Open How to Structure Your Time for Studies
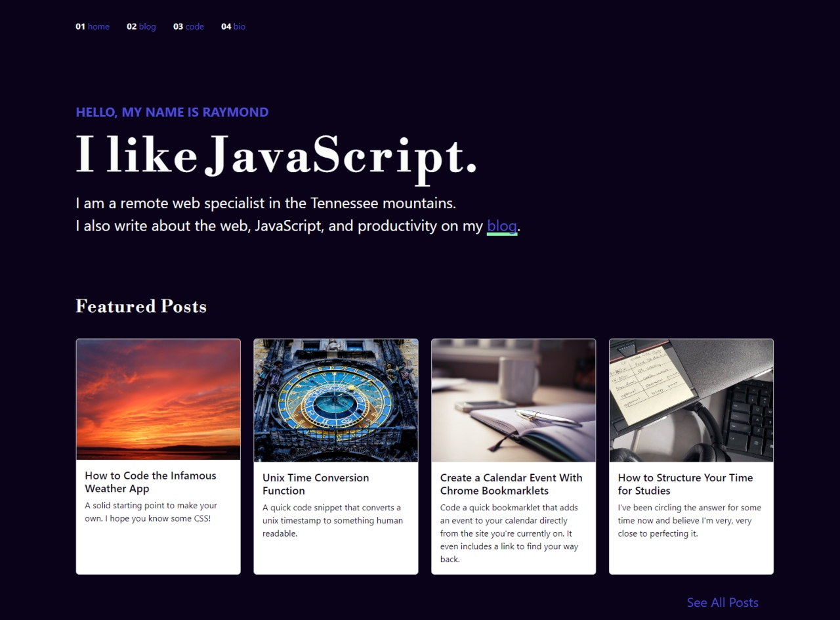 [x=685, y=484]
